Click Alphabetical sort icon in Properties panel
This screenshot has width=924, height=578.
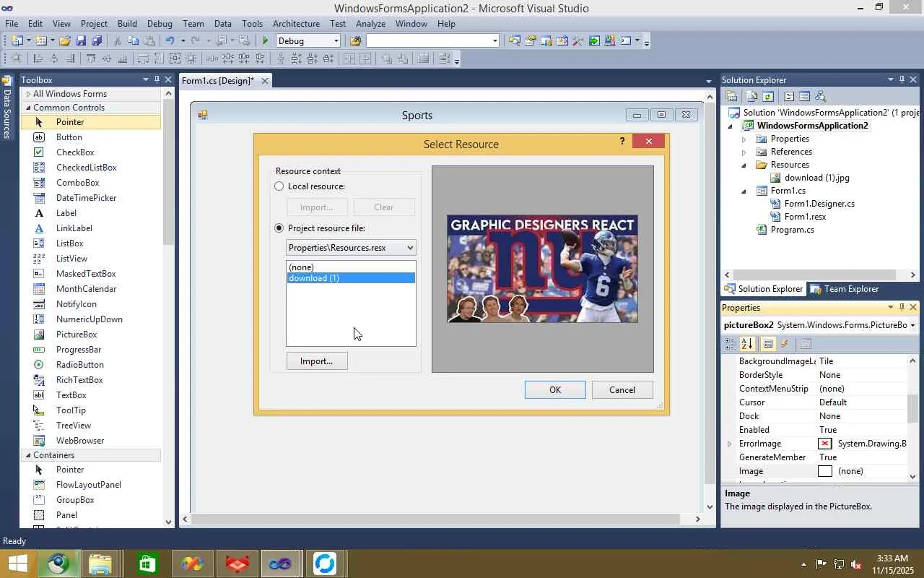tap(747, 344)
